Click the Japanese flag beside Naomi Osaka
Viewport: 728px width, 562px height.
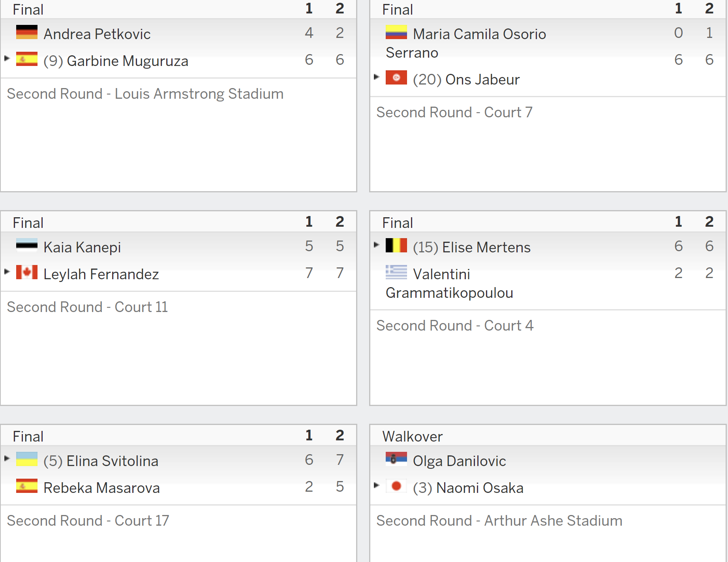coord(396,486)
